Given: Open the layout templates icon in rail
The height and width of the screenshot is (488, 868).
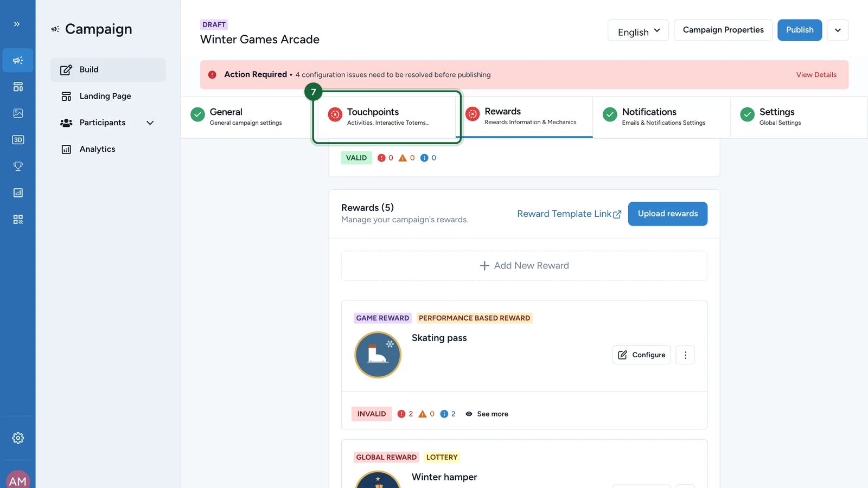Looking at the screenshot, I should click(x=18, y=87).
